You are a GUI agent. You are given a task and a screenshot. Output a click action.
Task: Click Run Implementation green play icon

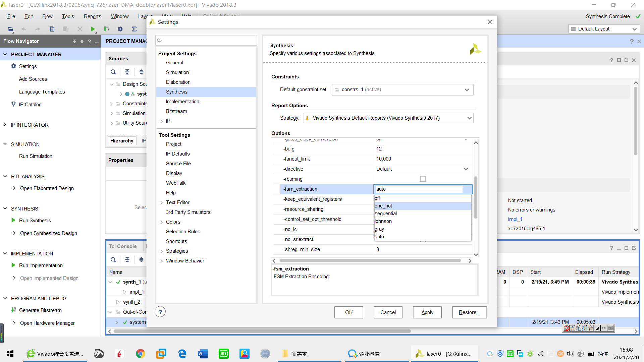pos(13,265)
